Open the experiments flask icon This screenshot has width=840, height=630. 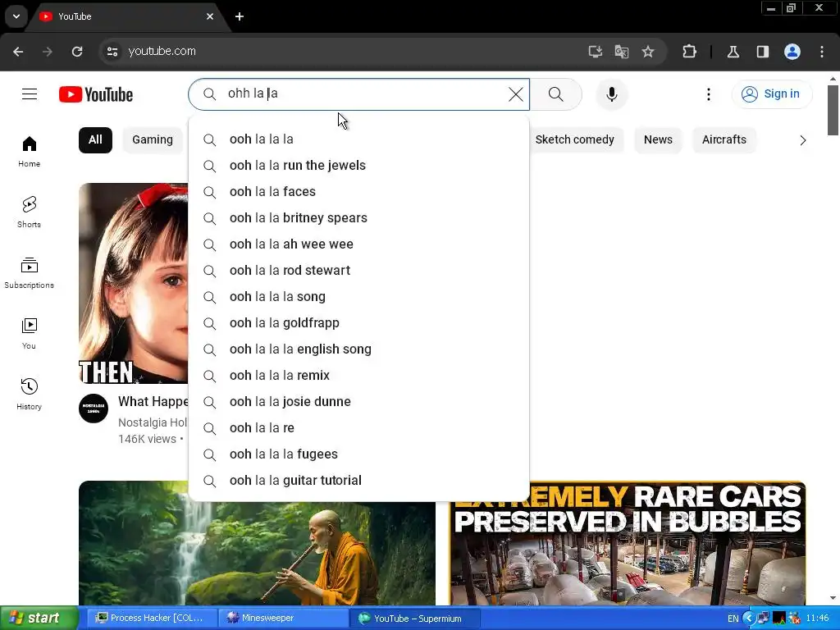pyautogui.click(x=733, y=52)
